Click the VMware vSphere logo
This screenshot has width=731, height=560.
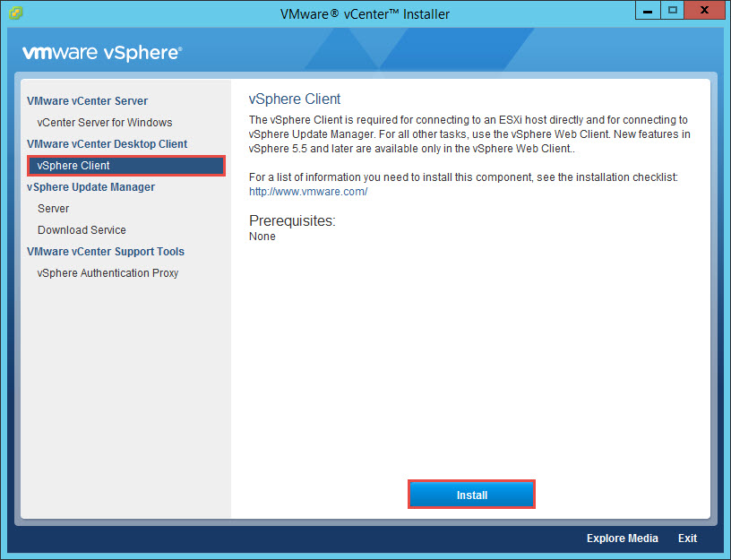coord(101,53)
